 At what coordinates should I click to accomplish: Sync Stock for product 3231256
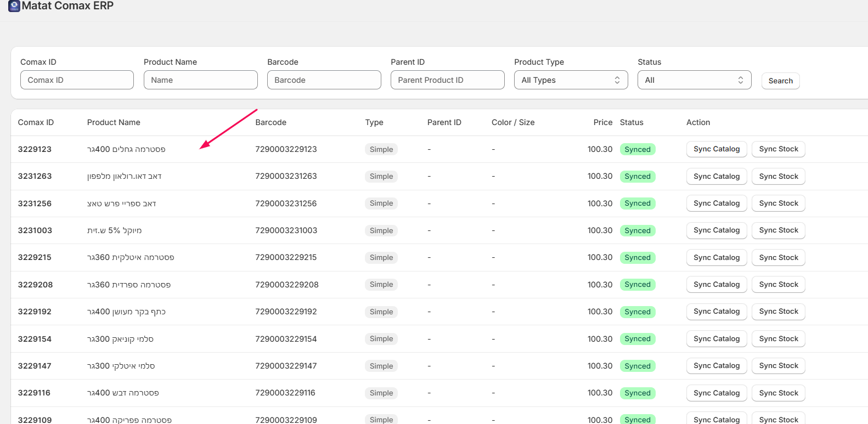click(x=778, y=203)
